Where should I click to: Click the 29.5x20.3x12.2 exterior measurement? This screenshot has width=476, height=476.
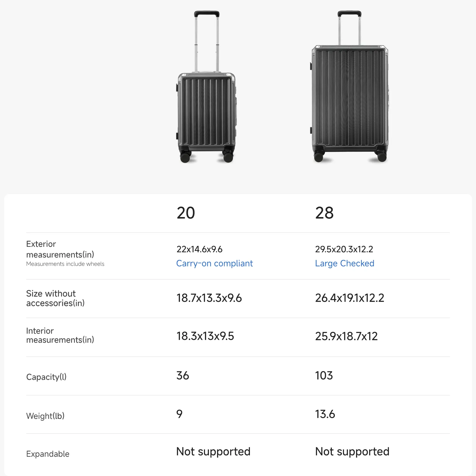point(344,249)
